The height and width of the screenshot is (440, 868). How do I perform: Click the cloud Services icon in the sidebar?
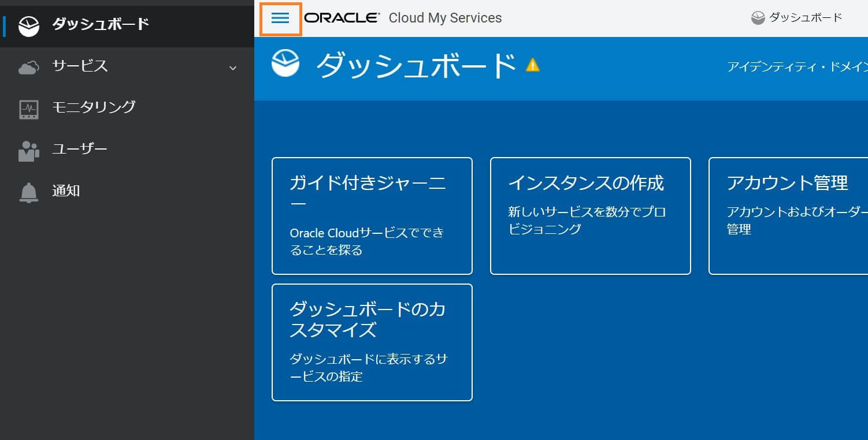[29, 67]
